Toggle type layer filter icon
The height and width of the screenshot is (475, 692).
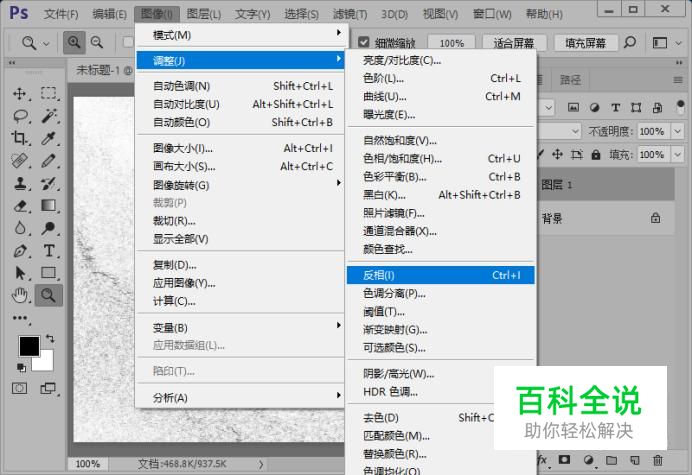616,107
